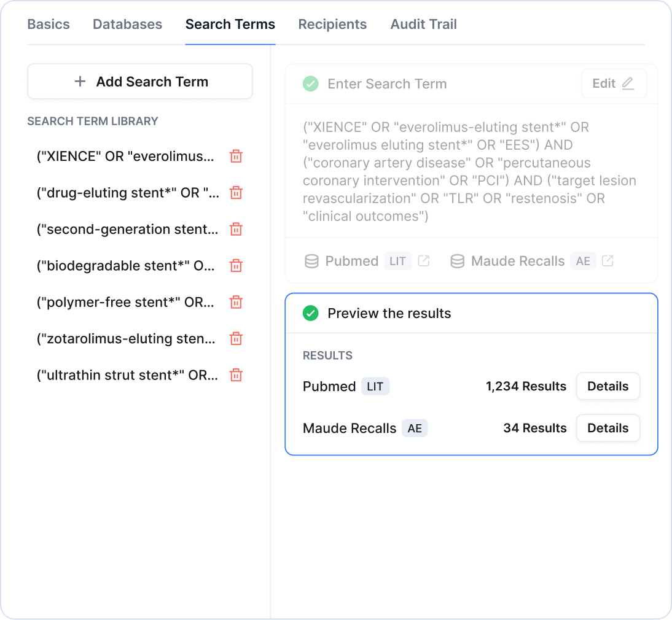Click the green check beside Preview the results
Image resolution: width=672 pixels, height=620 pixels.
pos(311,314)
